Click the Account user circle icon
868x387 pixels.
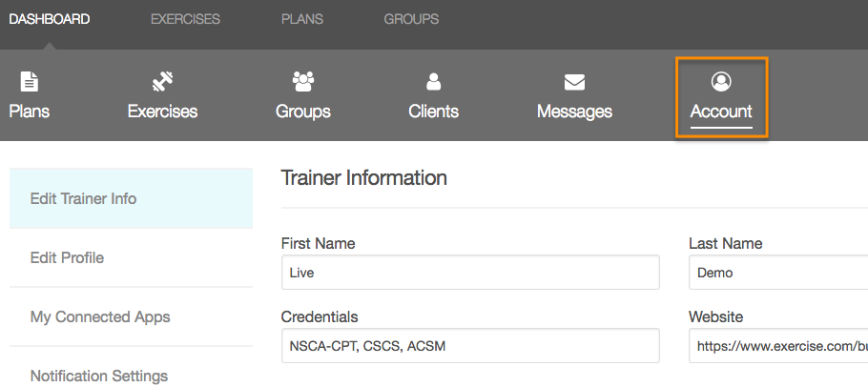pos(721,82)
